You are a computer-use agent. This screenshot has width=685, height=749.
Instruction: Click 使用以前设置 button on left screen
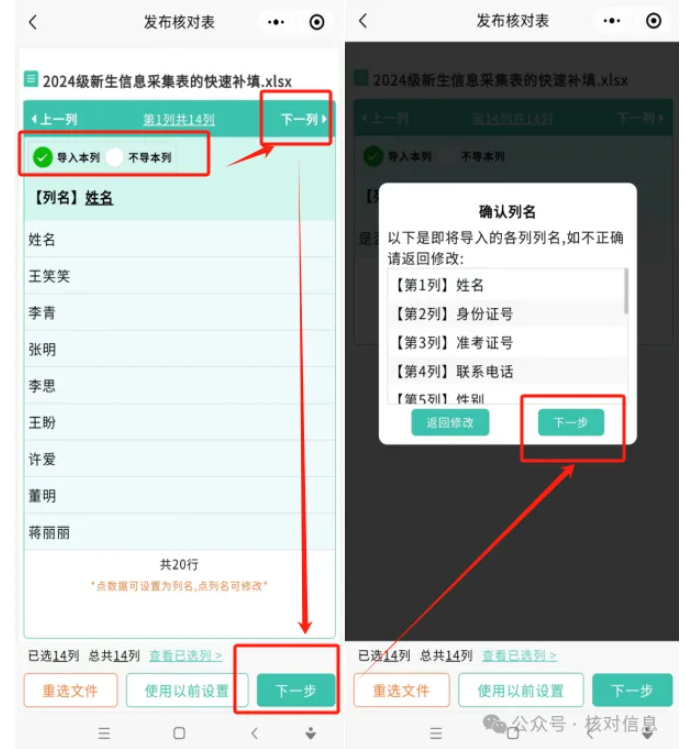click(x=187, y=690)
